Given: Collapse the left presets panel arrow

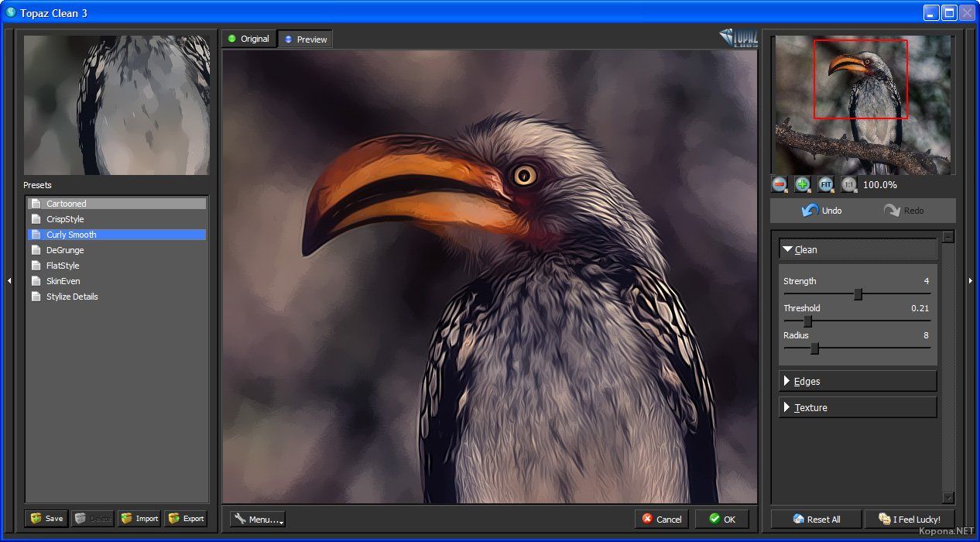Looking at the screenshot, I should (x=9, y=280).
